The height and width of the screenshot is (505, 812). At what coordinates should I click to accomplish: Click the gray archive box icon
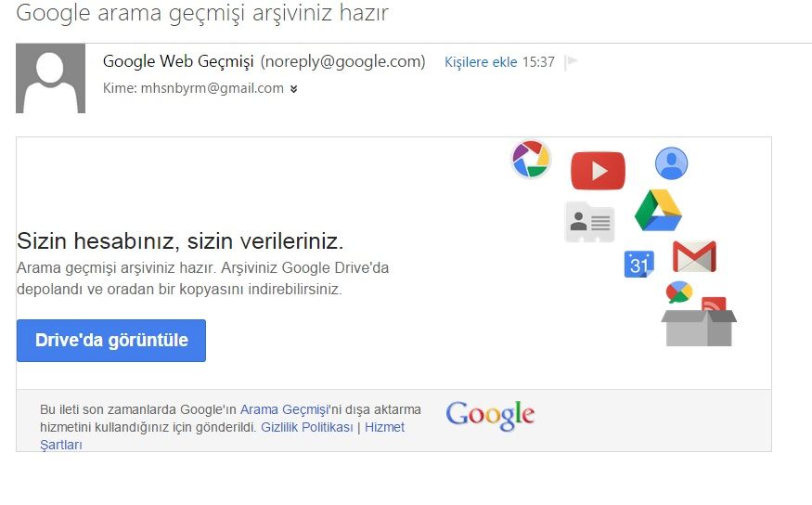(699, 328)
